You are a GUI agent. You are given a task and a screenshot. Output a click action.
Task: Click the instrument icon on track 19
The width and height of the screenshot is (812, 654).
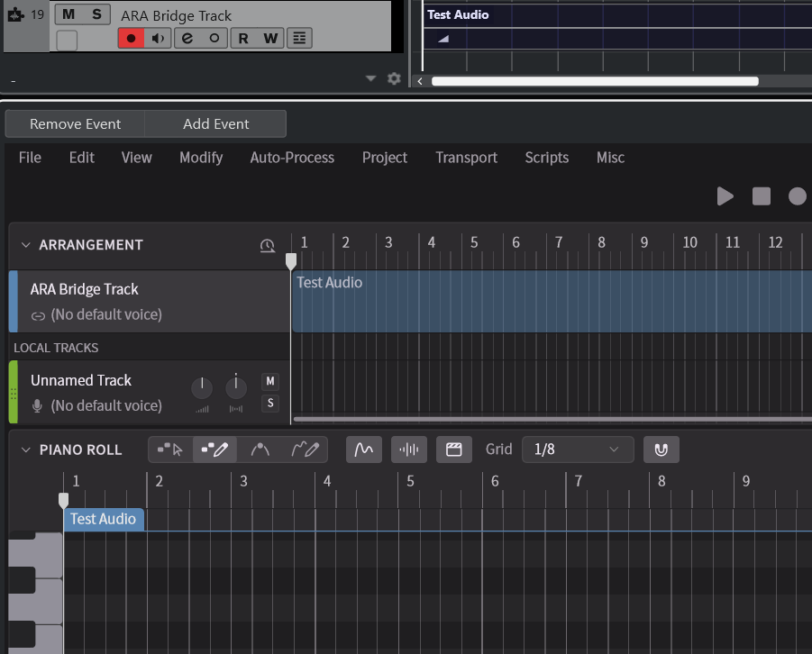(x=15, y=15)
